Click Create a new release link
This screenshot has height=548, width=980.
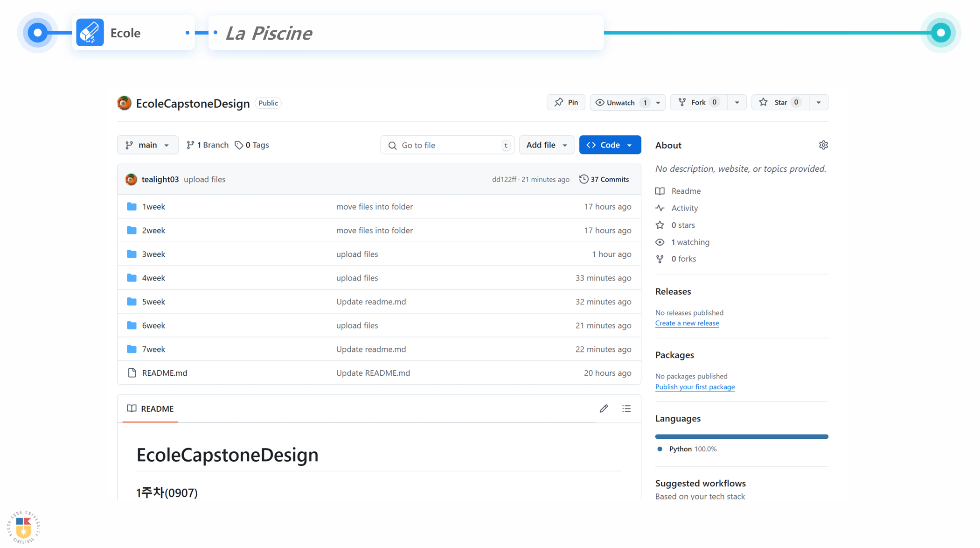[x=687, y=323]
